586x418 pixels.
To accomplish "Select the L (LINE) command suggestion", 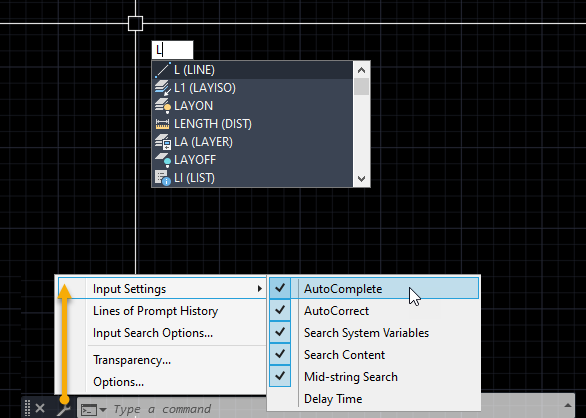I will (252, 70).
